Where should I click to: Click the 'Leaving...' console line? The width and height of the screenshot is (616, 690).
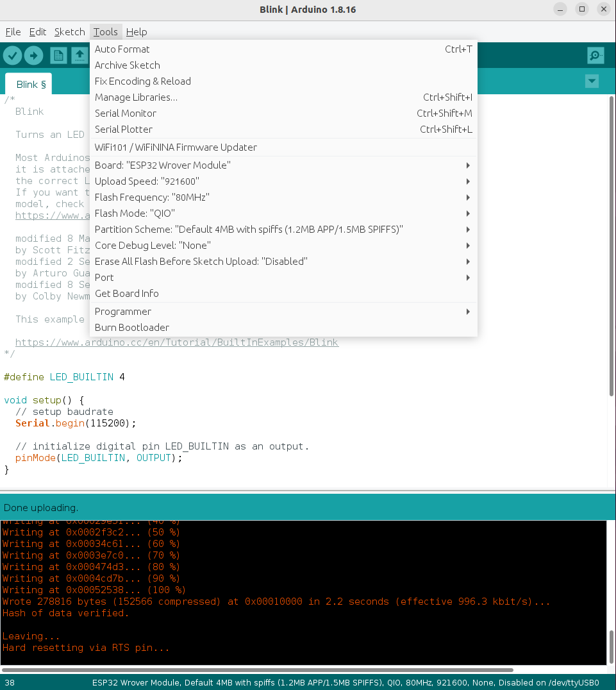point(31,636)
